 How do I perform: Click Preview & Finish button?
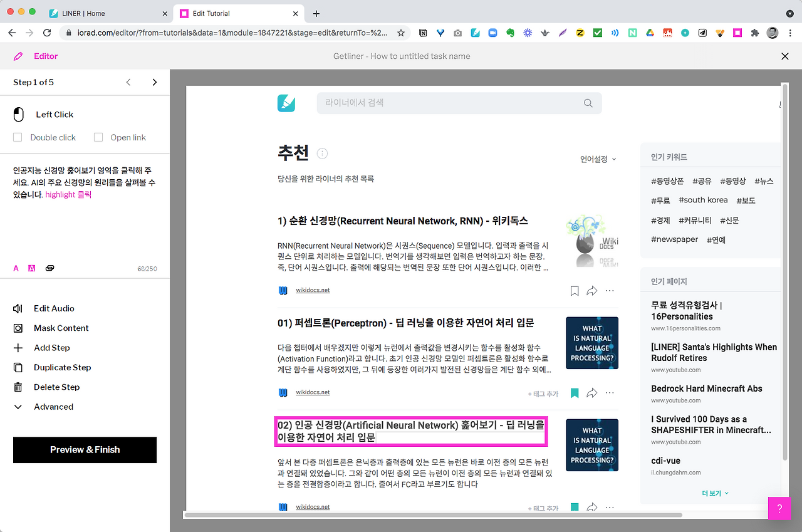click(85, 450)
